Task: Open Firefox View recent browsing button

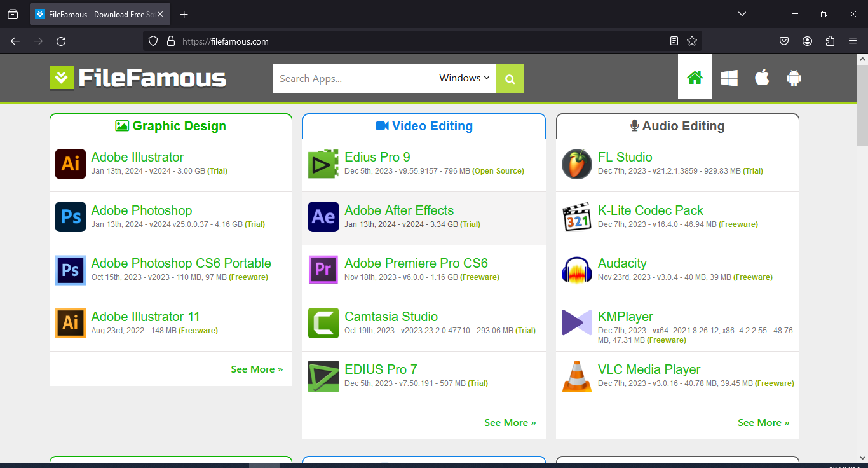Action: click(13, 14)
